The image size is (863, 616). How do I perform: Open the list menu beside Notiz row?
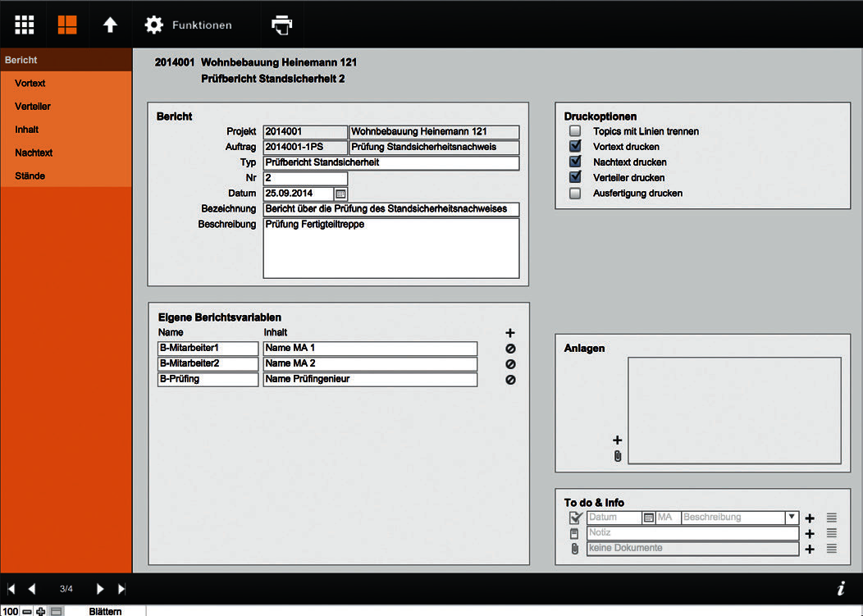(x=832, y=533)
